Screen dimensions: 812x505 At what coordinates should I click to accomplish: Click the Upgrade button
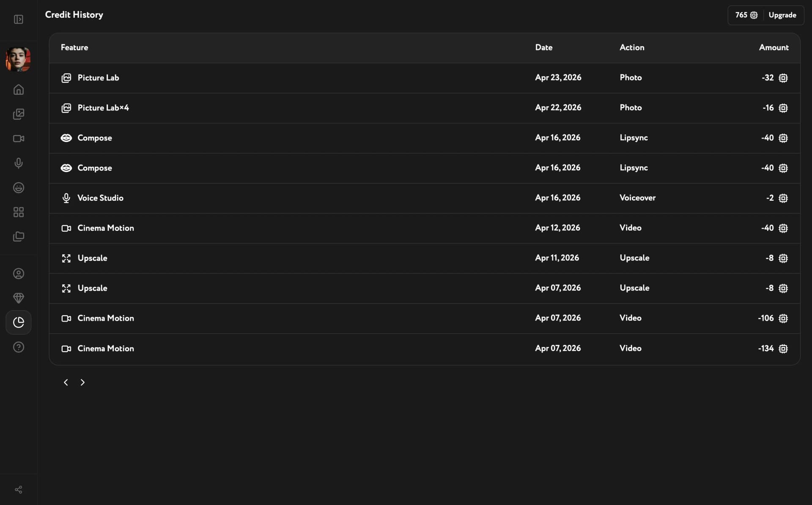point(782,15)
